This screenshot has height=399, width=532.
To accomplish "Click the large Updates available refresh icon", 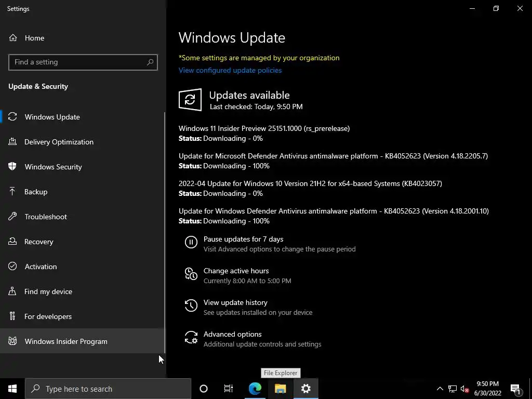I will [x=190, y=100].
